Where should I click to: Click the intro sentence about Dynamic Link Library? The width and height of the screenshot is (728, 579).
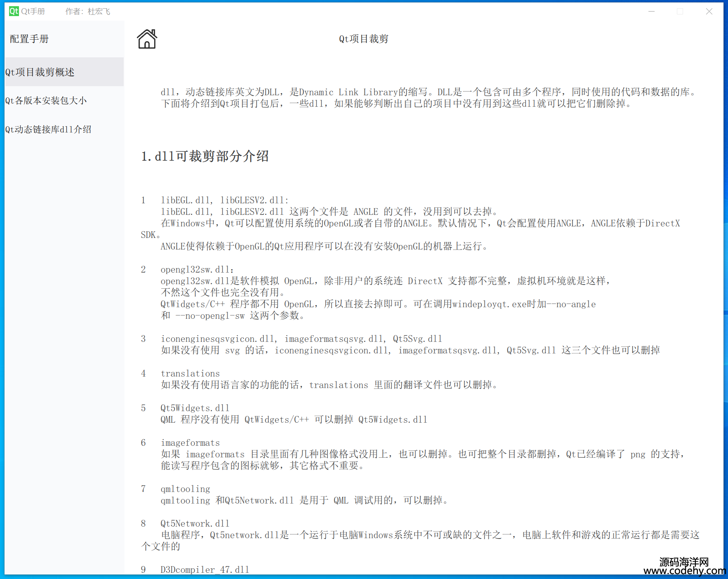[429, 92]
